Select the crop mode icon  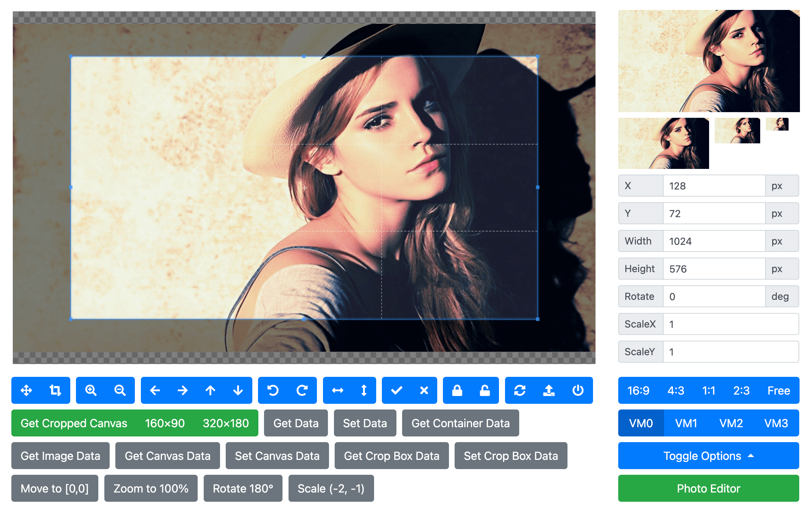55,390
